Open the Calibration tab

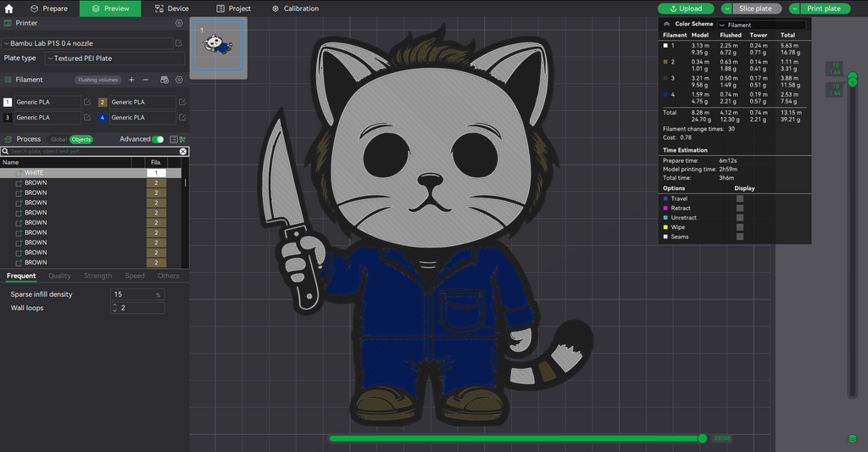(x=295, y=8)
